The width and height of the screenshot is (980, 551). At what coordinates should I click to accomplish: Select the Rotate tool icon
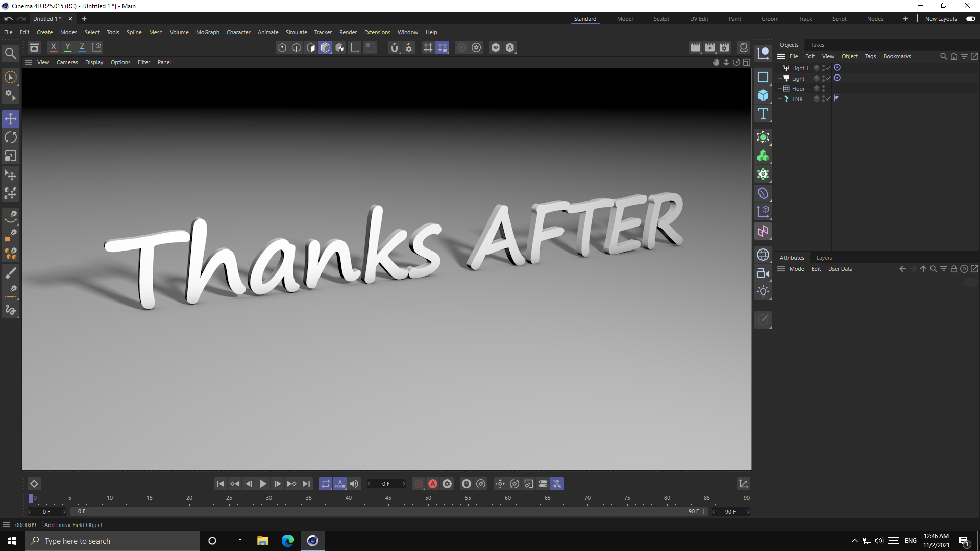pos(11,137)
